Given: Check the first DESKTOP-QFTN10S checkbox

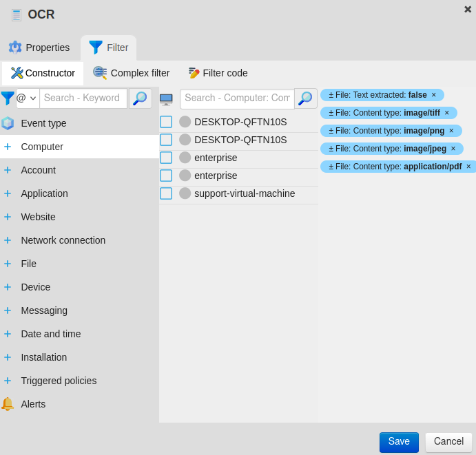Looking at the screenshot, I should [x=166, y=122].
